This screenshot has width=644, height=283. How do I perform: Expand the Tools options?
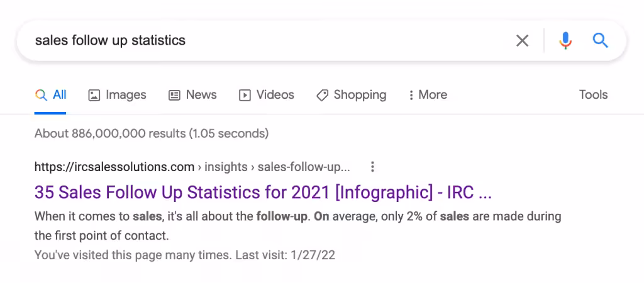coord(593,95)
